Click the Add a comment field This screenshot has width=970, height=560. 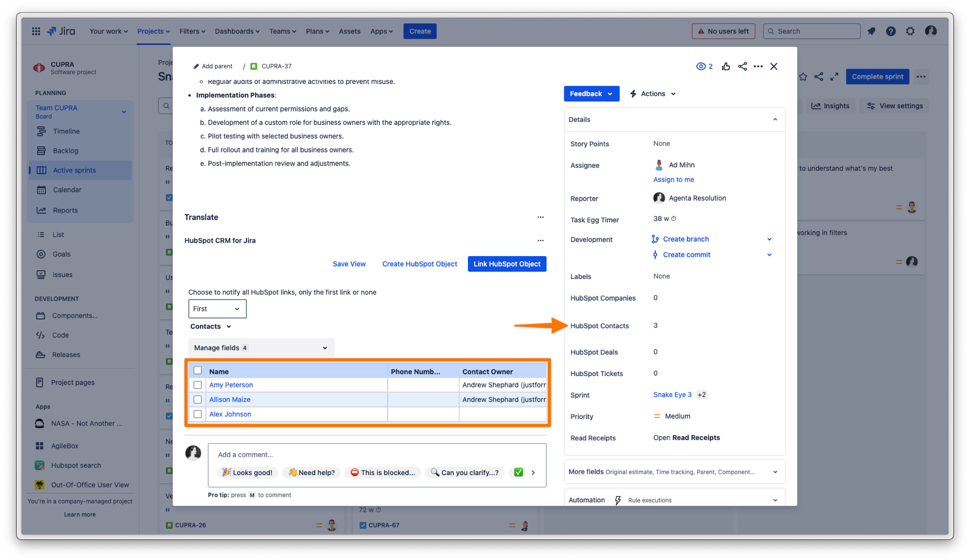377,455
